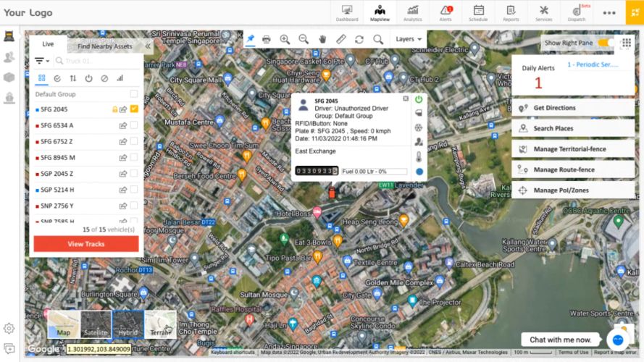This screenshot has width=644, height=362.
Task: Zoom in using the magnifier plus icon
Action: pos(285,39)
